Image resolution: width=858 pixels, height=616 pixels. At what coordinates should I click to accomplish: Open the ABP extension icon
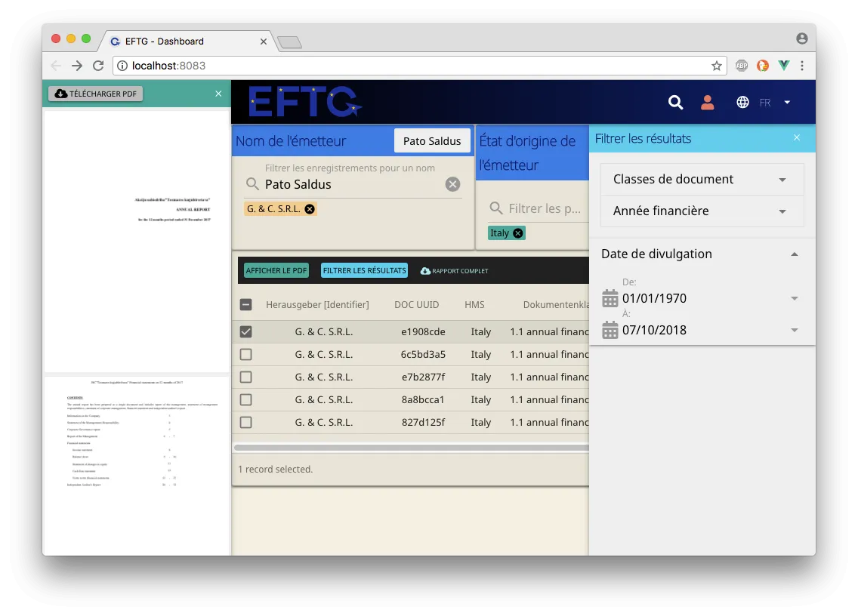click(742, 66)
